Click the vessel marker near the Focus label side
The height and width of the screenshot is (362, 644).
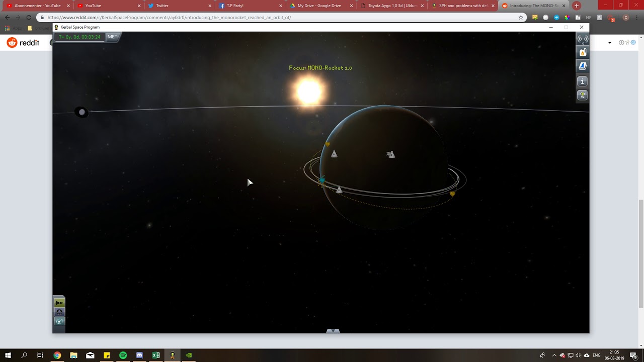(334, 154)
